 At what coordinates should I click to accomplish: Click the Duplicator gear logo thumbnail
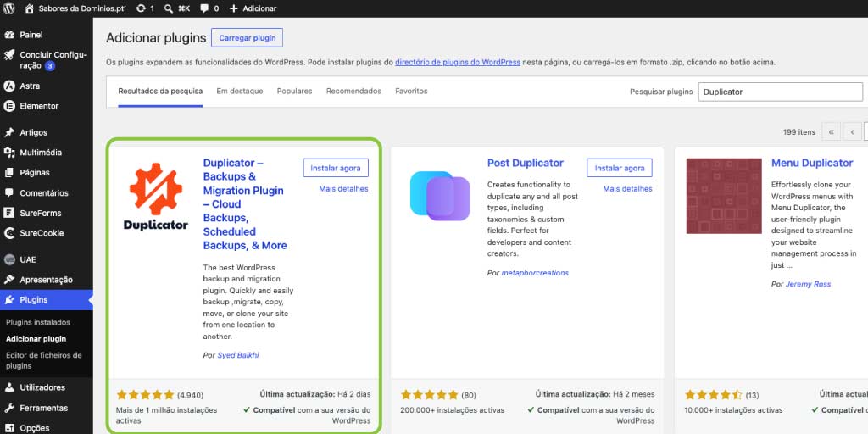(156, 196)
